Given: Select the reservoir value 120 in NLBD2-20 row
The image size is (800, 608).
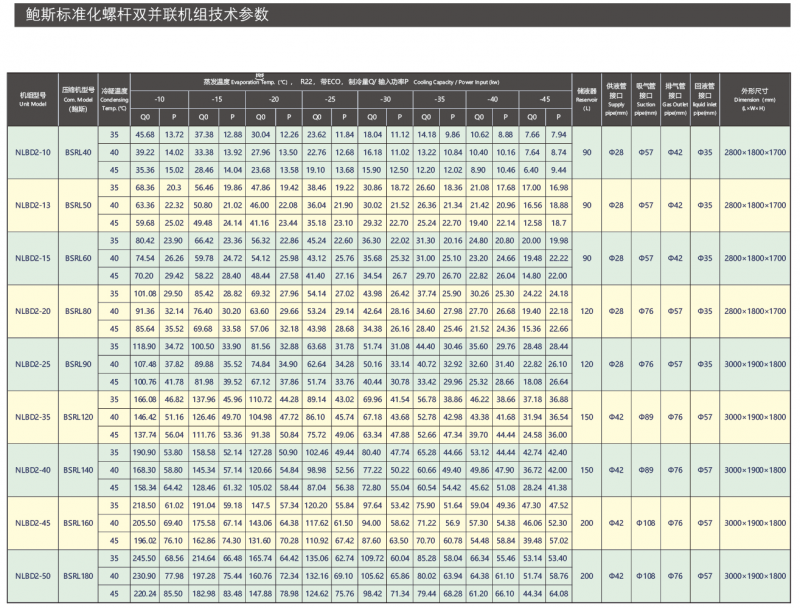Looking at the screenshot, I should coord(587,311).
